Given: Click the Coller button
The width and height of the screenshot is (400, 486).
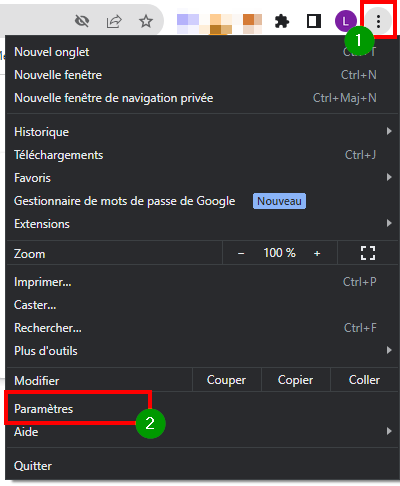Looking at the screenshot, I should click(x=364, y=380).
